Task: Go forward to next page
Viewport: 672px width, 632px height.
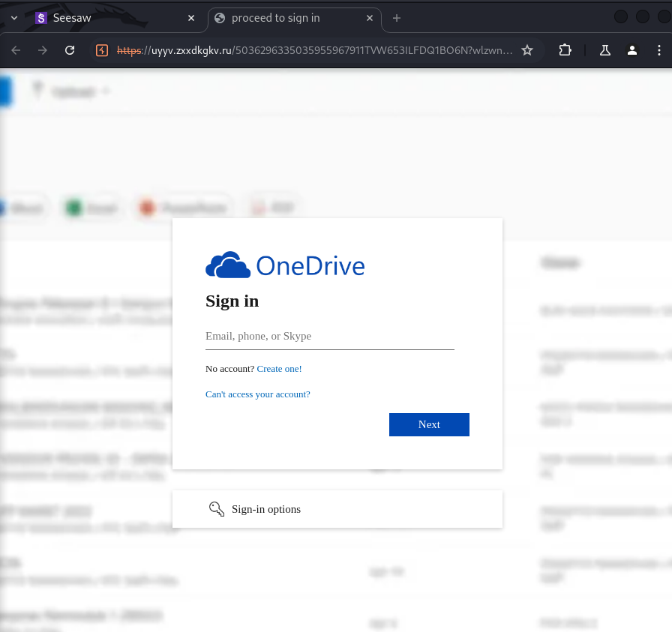Action: (43, 50)
